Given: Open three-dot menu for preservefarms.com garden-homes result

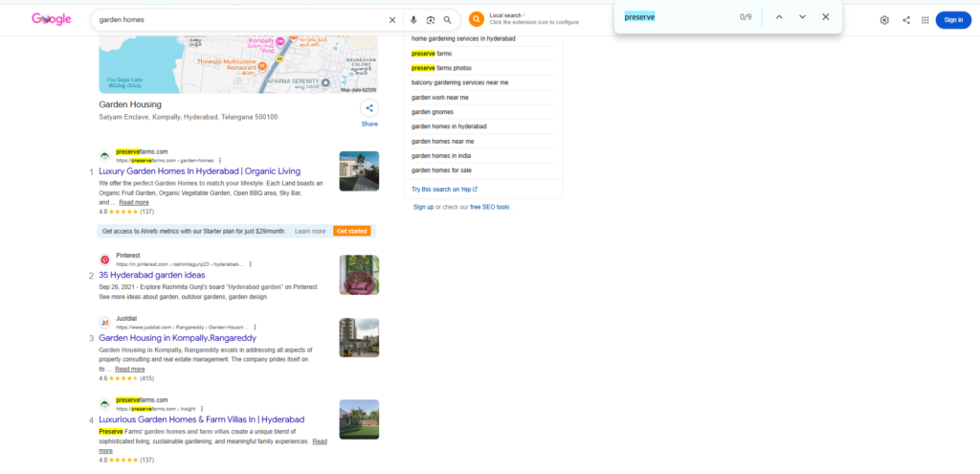Looking at the screenshot, I should pos(220,160).
